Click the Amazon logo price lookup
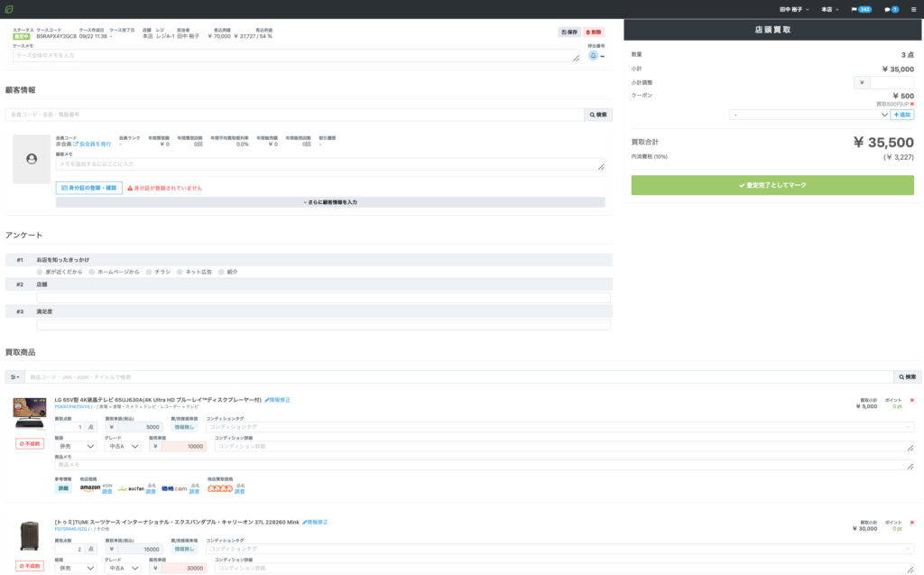 90,488
